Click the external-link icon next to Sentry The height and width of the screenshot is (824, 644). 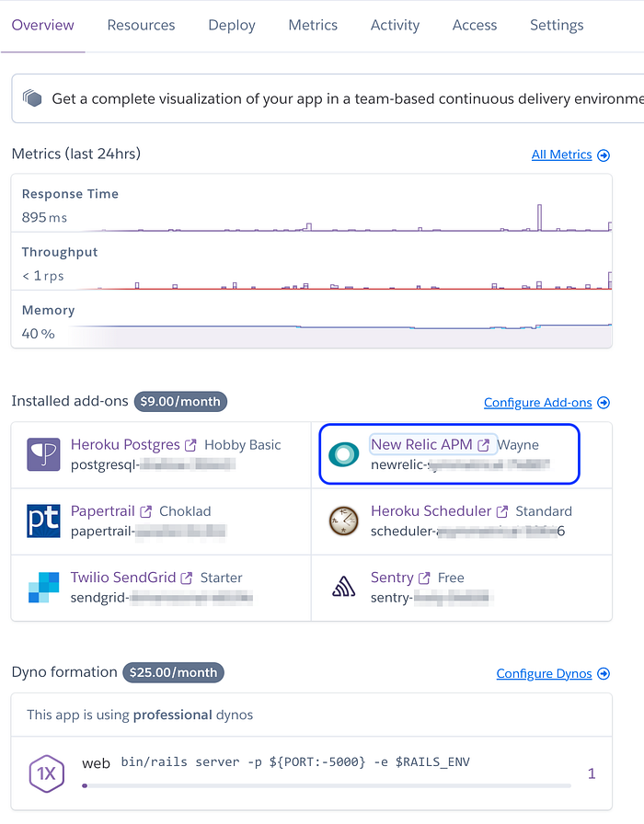pyautogui.click(x=424, y=578)
